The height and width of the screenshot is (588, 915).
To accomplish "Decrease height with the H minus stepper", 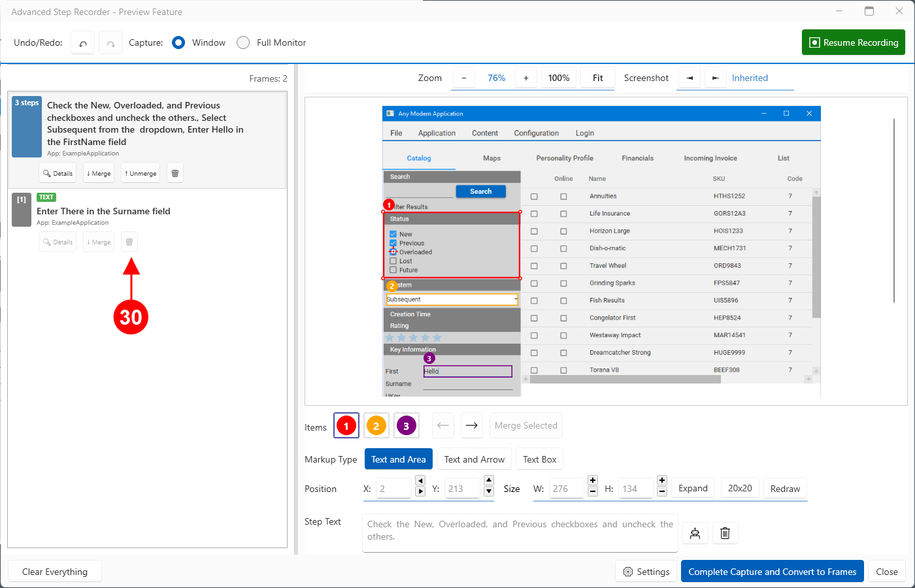I will [x=662, y=491].
